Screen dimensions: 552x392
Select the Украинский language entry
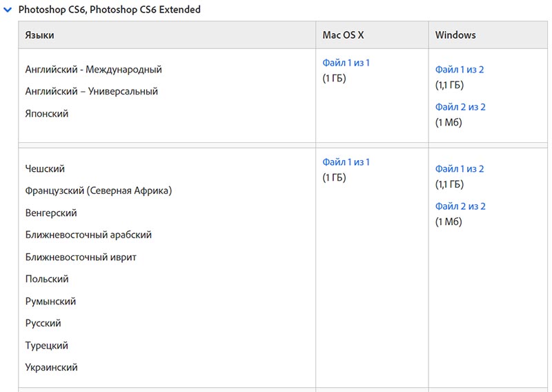tap(51, 367)
